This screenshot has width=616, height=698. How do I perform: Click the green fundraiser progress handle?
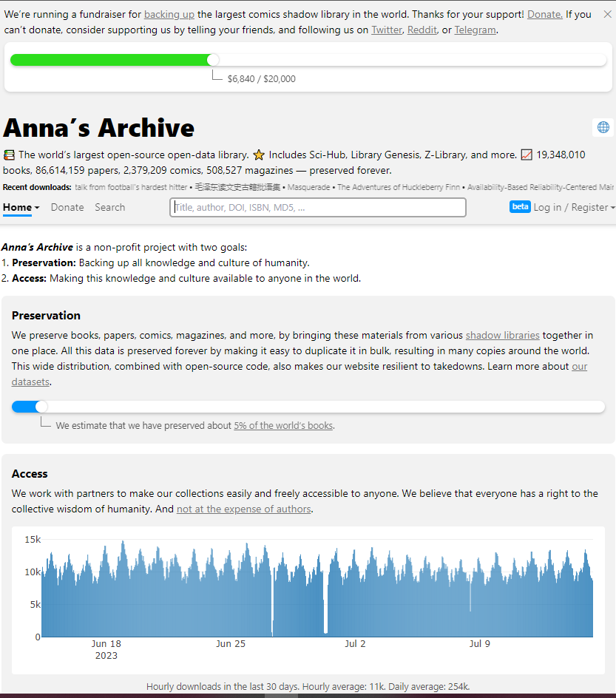(213, 60)
